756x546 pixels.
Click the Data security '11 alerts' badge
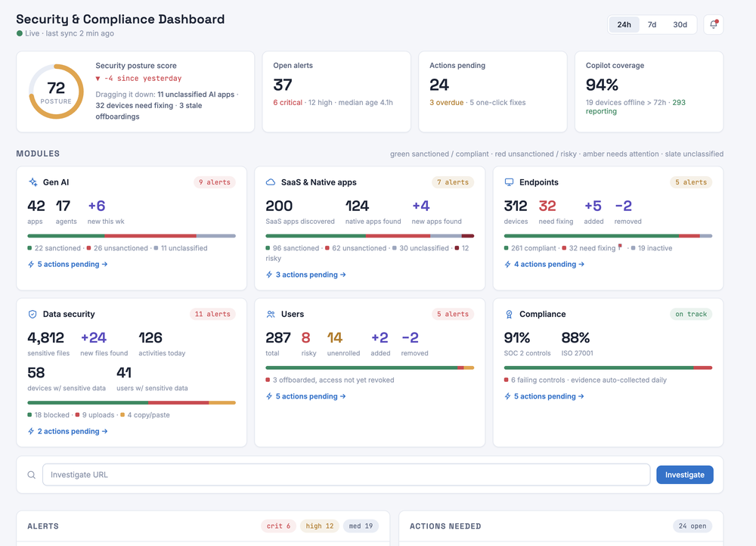click(212, 314)
